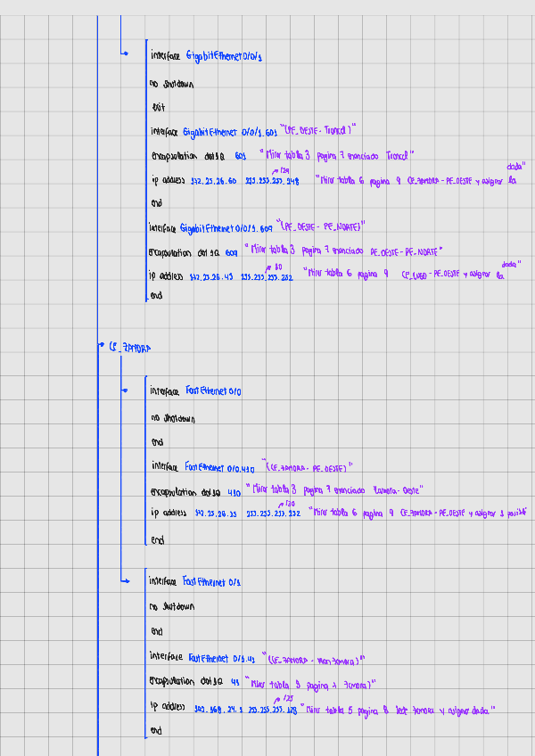535x756 pixels.
Task: Click the arrow beside interface FastEthernet 0/1
Action: coord(125,580)
